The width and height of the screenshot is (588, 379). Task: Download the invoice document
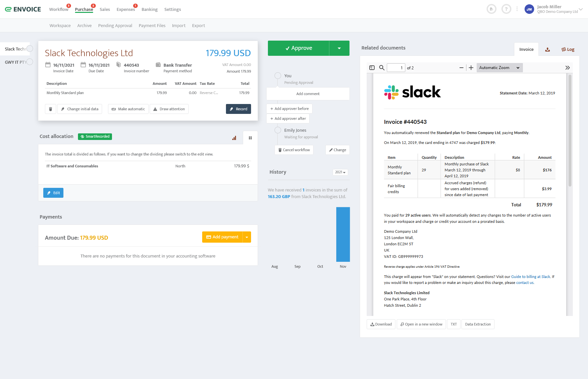point(381,324)
